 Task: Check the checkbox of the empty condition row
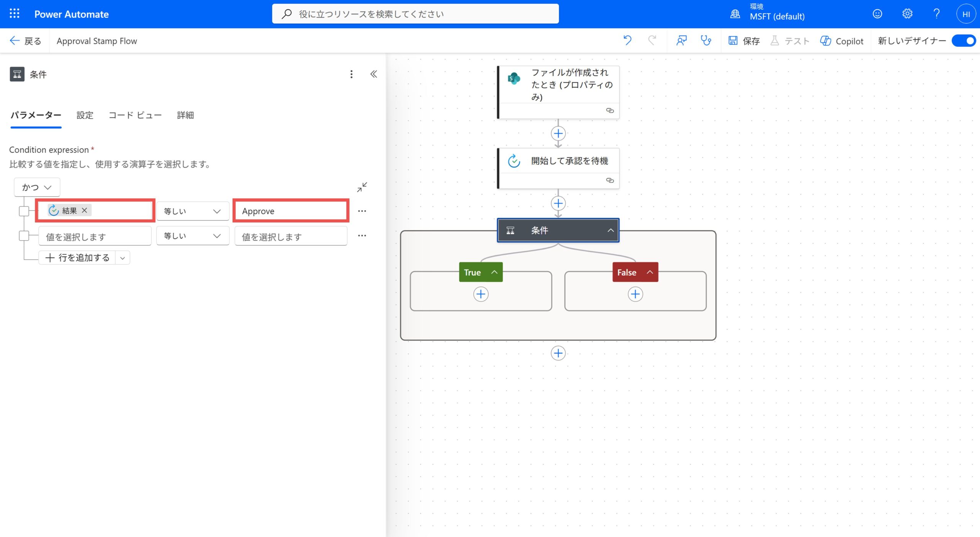[x=24, y=236]
